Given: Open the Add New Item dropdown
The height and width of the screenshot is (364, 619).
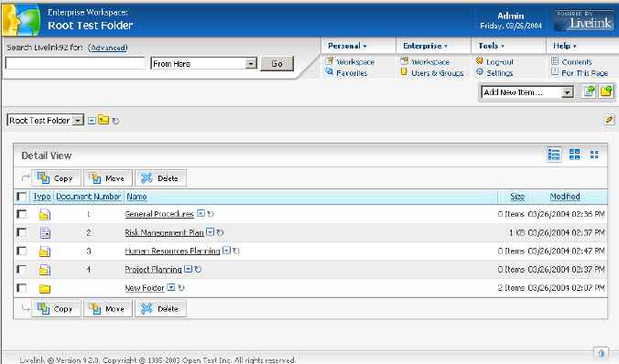Looking at the screenshot, I should pyautogui.click(x=527, y=92).
